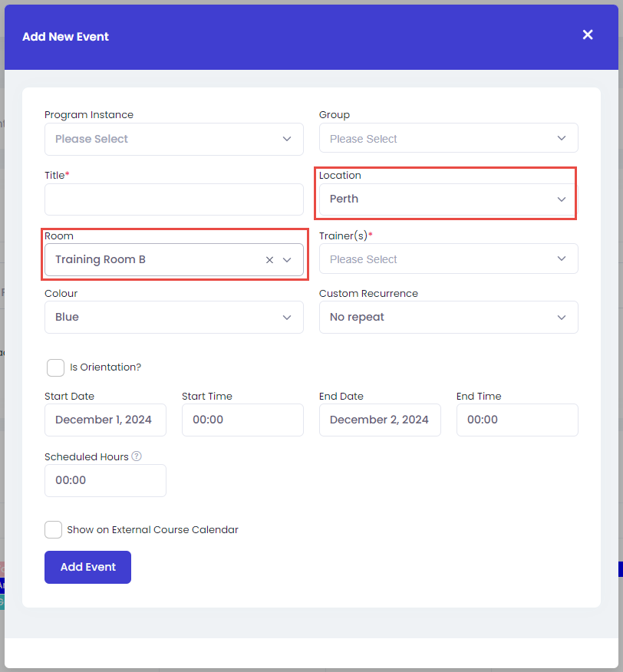The width and height of the screenshot is (623, 672).
Task: Clear the Training Room B selection
Action: (x=269, y=260)
